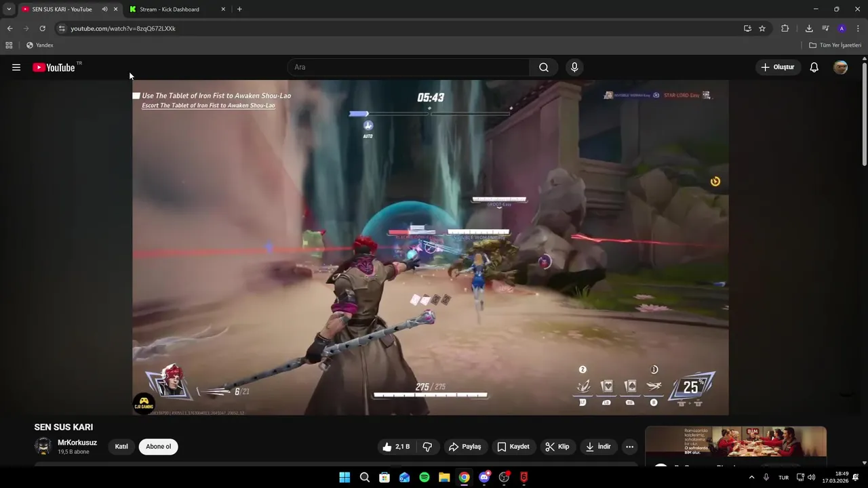Open the BIM ad thumbnail
This screenshot has width=868, height=488.
pos(736,442)
